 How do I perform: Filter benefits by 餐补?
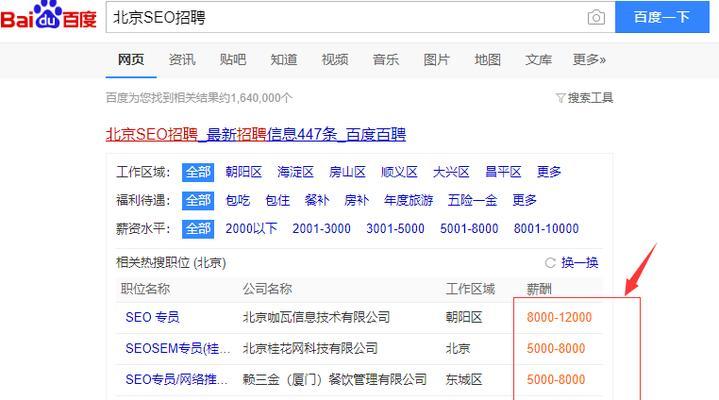[x=317, y=200]
